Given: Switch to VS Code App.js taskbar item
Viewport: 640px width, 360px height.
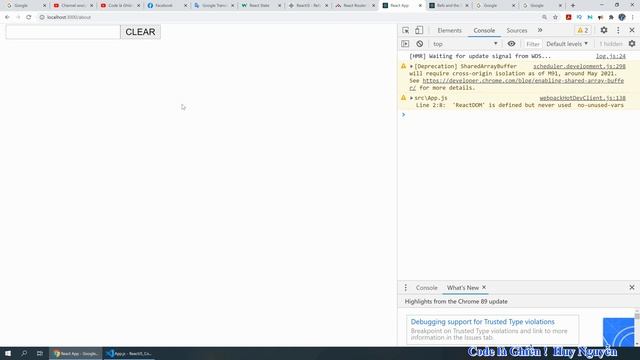Looking at the screenshot, I should coord(129,353).
